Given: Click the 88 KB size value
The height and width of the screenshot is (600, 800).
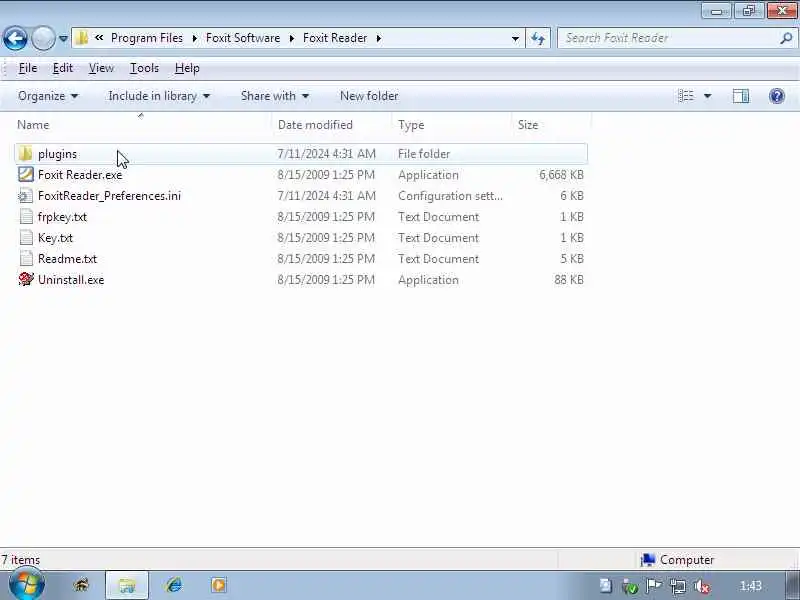Looking at the screenshot, I should tap(569, 280).
